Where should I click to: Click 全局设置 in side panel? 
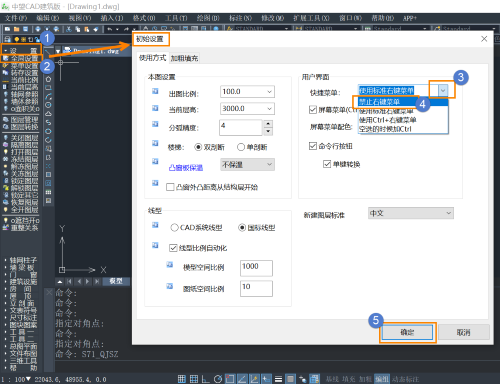(21, 58)
